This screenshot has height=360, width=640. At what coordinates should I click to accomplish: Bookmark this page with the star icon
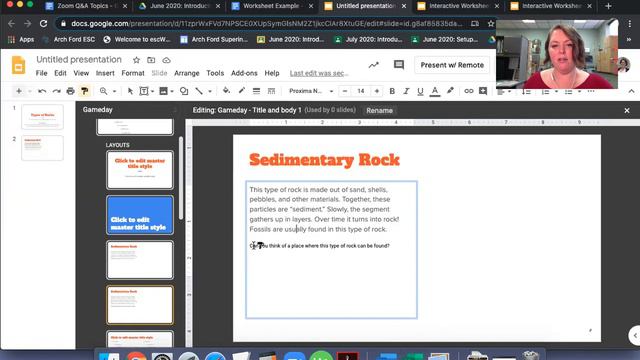click(x=491, y=24)
